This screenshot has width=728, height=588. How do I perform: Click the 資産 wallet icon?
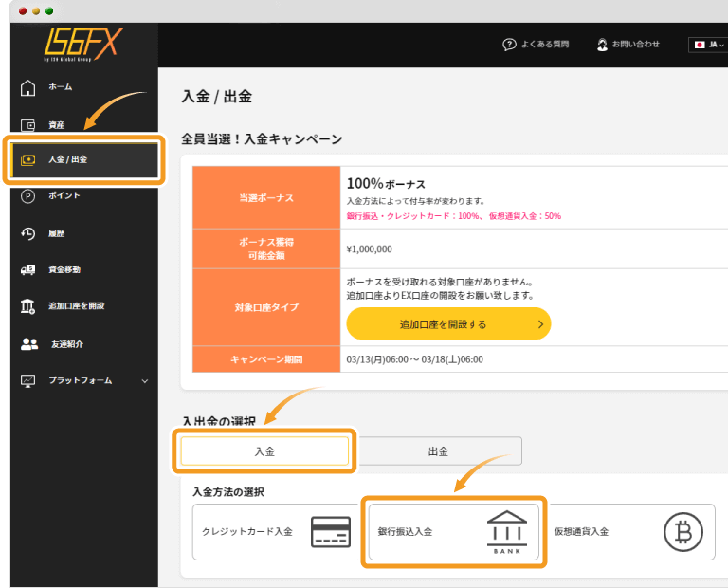[x=27, y=125]
